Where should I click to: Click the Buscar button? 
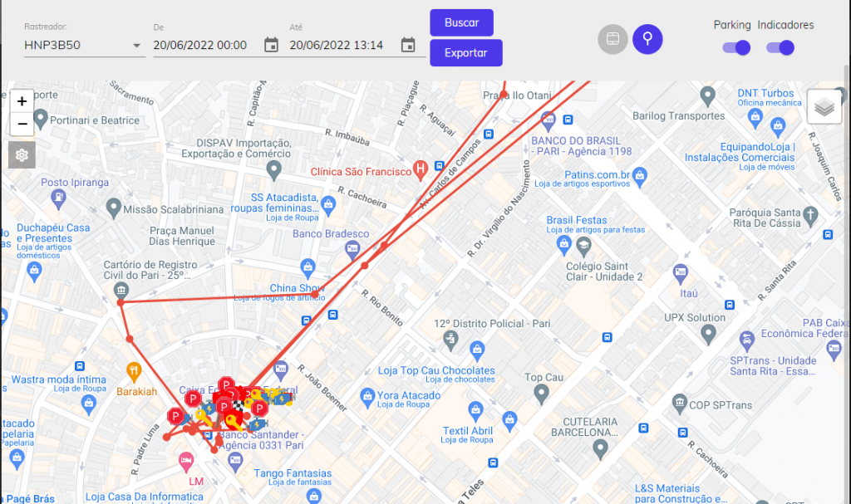coord(461,22)
